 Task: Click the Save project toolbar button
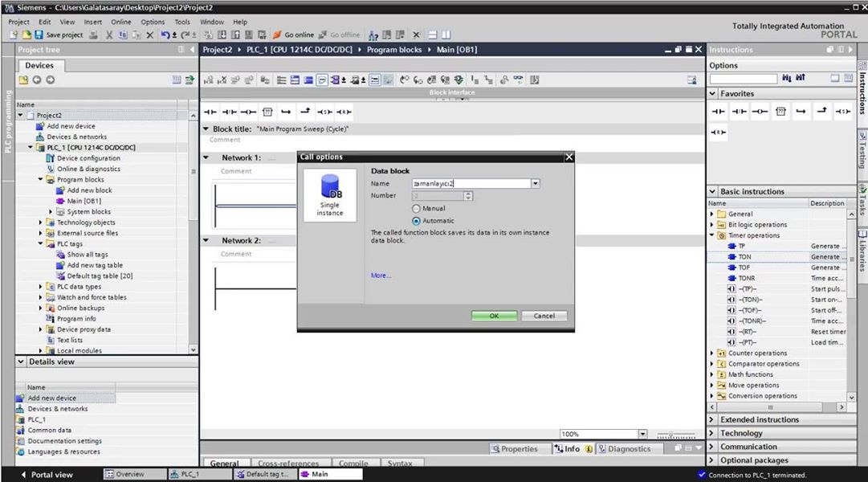pyautogui.click(x=59, y=35)
